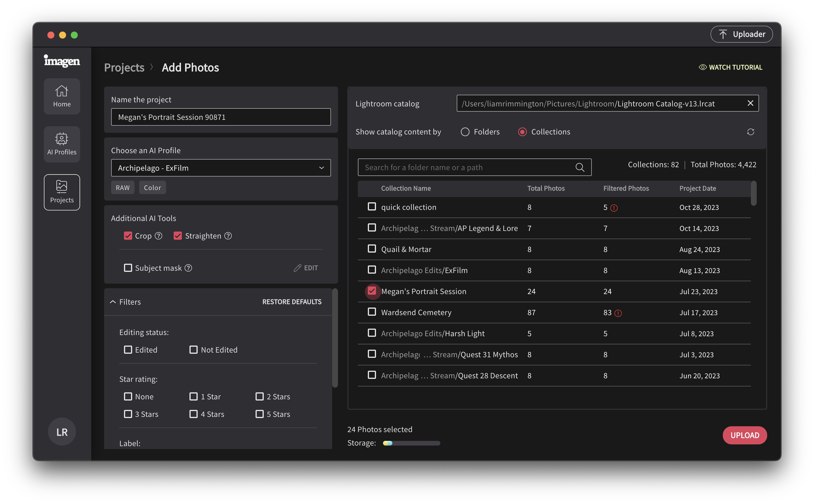Click the storage usage bar
Viewport: 814px width, 504px height.
coord(412,443)
